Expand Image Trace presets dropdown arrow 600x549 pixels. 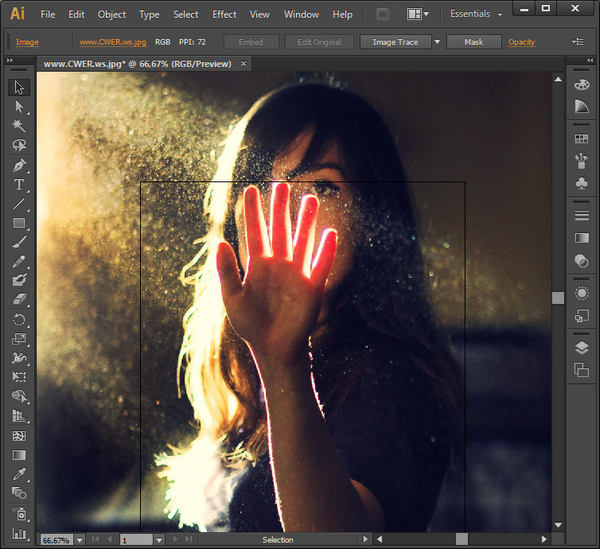point(437,42)
